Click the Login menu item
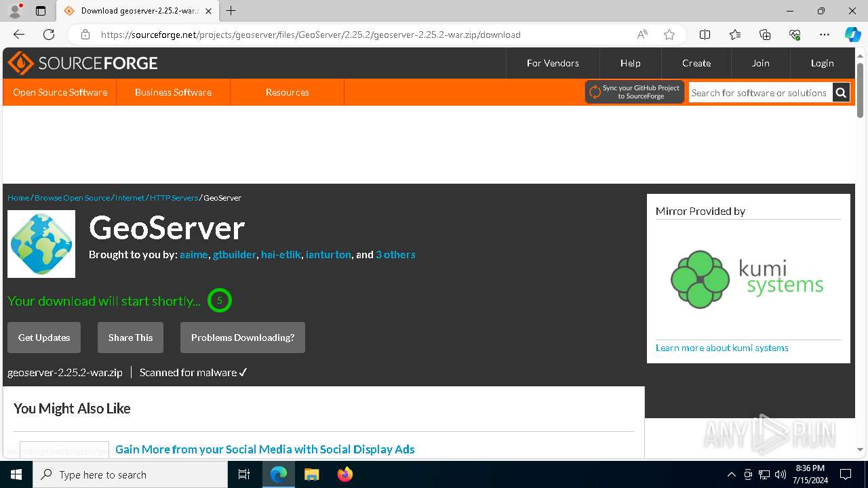Image resolution: width=868 pixels, height=488 pixels. click(822, 63)
